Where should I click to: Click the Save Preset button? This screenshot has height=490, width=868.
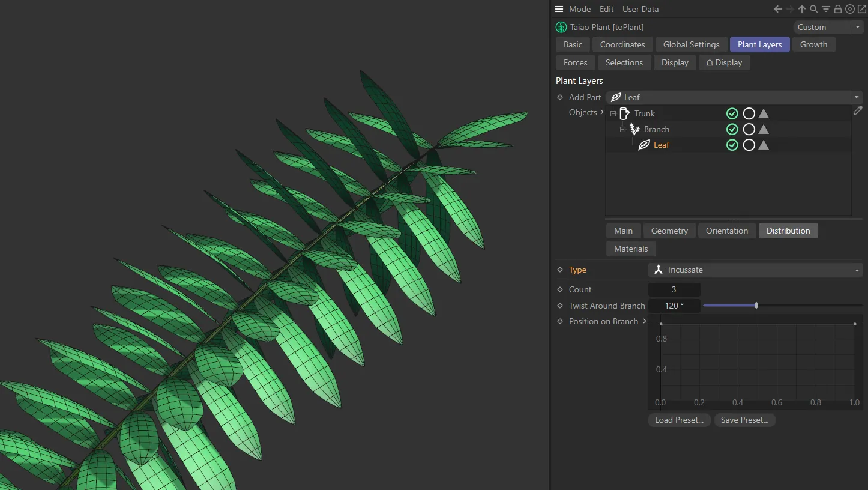pyautogui.click(x=744, y=420)
